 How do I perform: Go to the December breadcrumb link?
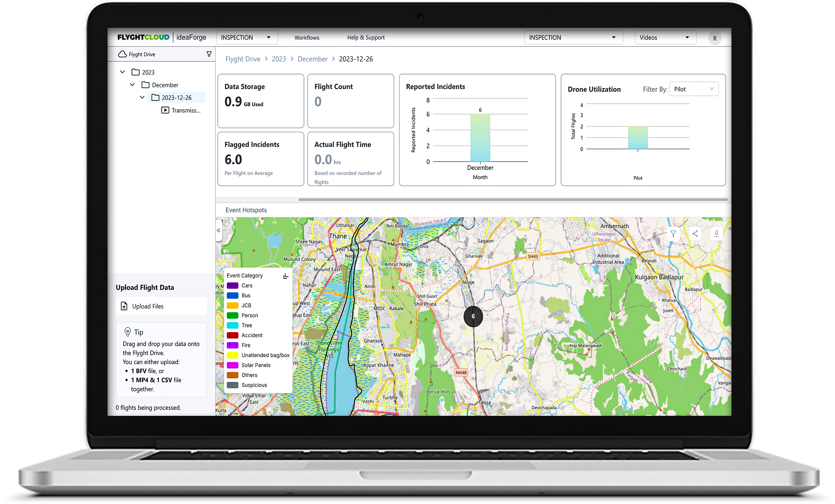(312, 59)
